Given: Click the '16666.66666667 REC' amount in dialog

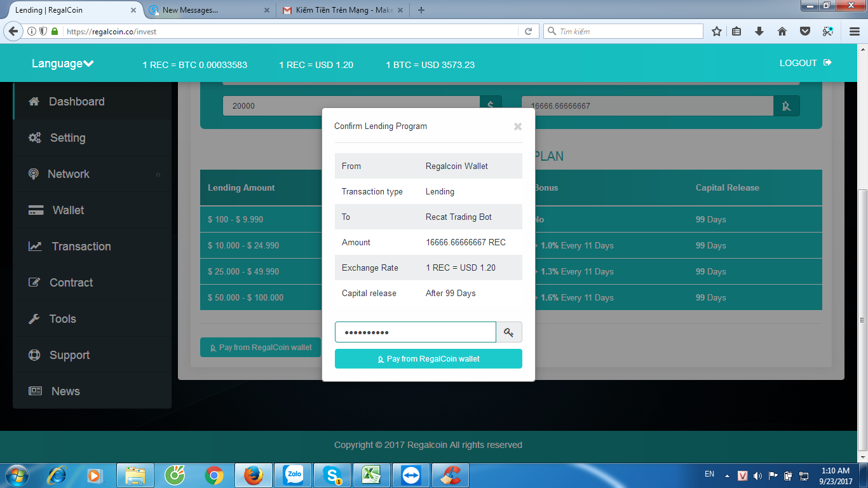Looking at the screenshot, I should click(466, 242).
